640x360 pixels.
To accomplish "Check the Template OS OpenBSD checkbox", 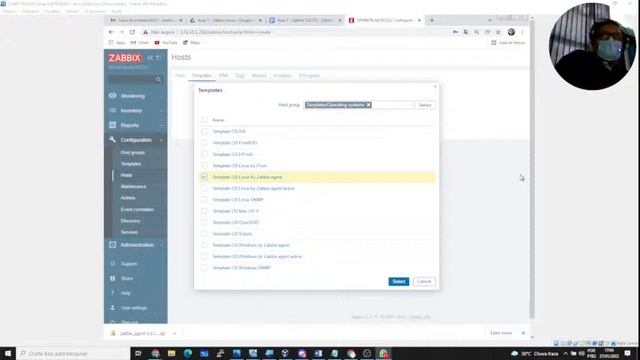I will tap(204, 222).
